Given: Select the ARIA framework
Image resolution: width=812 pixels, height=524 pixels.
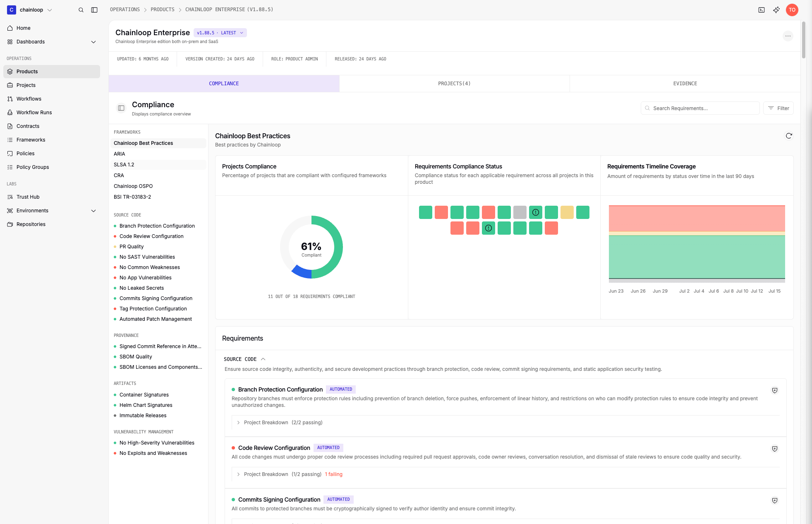Looking at the screenshot, I should [158, 154].
